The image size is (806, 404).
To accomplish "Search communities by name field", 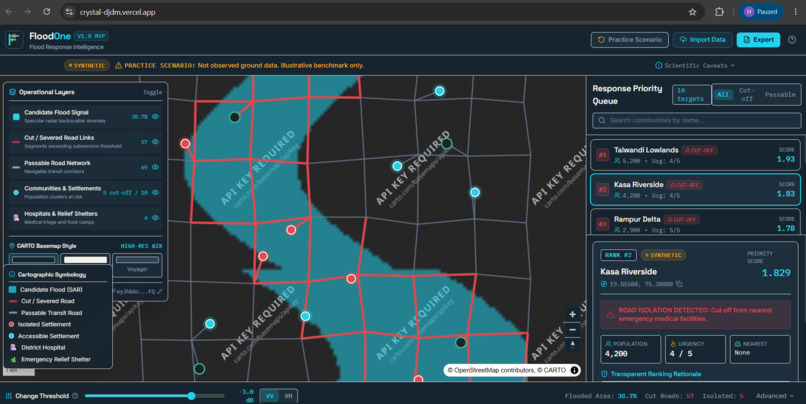I will [697, 120].
